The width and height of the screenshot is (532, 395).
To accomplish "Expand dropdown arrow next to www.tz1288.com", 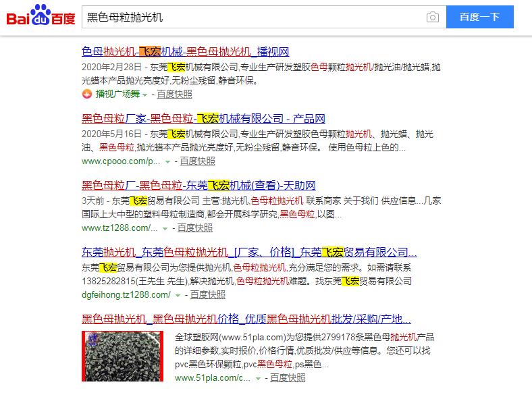I will click(x=165, y=229).
